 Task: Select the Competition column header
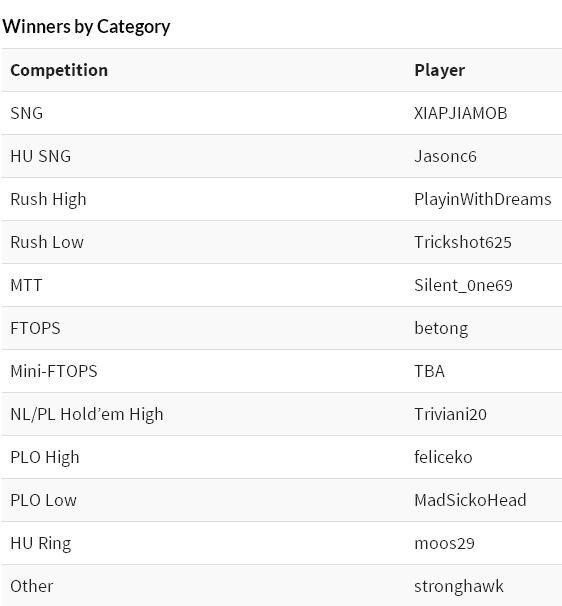pyautogui.click(x=59, y=70)
